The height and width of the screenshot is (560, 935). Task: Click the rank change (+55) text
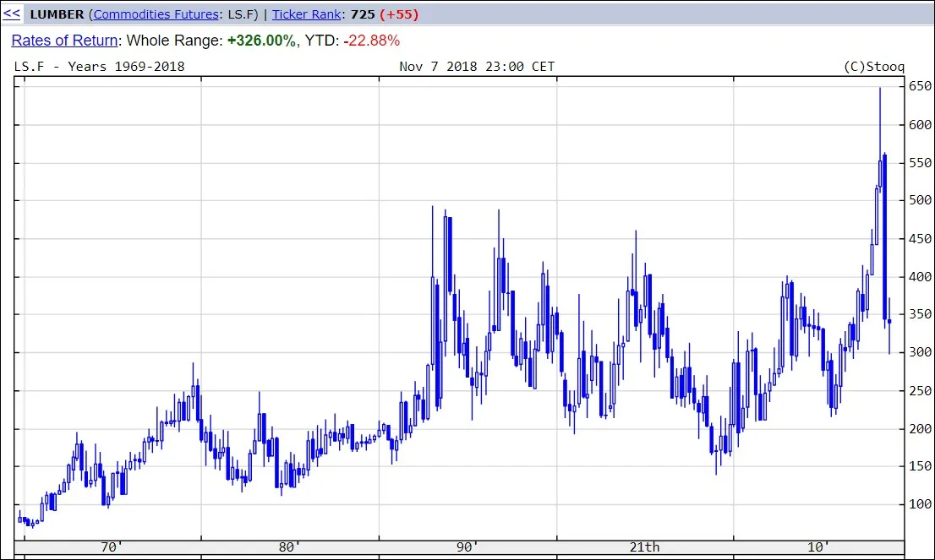(x=399, y=14)
